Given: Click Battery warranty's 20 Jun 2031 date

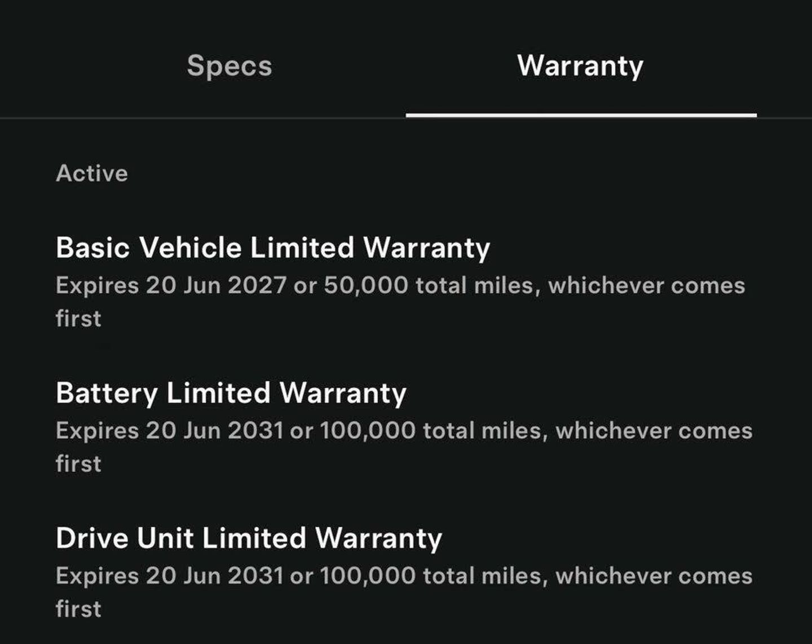Looking at the screenshot, I should [214, 431].
